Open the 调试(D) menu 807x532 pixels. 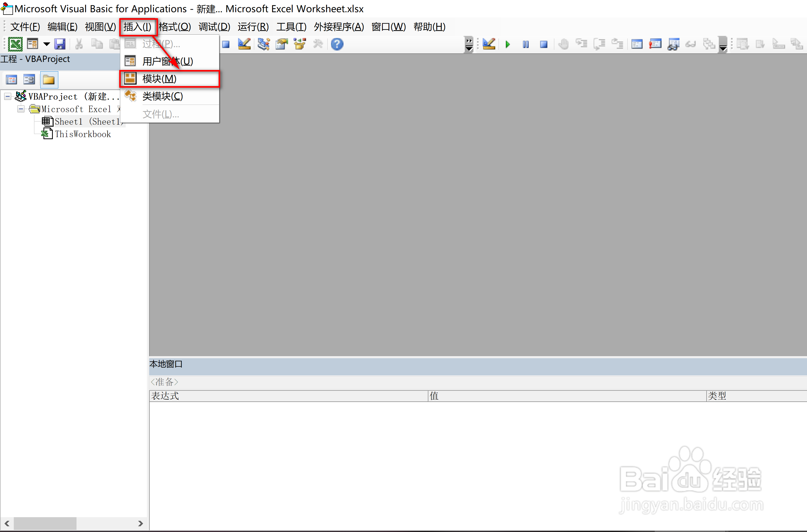click(x=214, y=27)
